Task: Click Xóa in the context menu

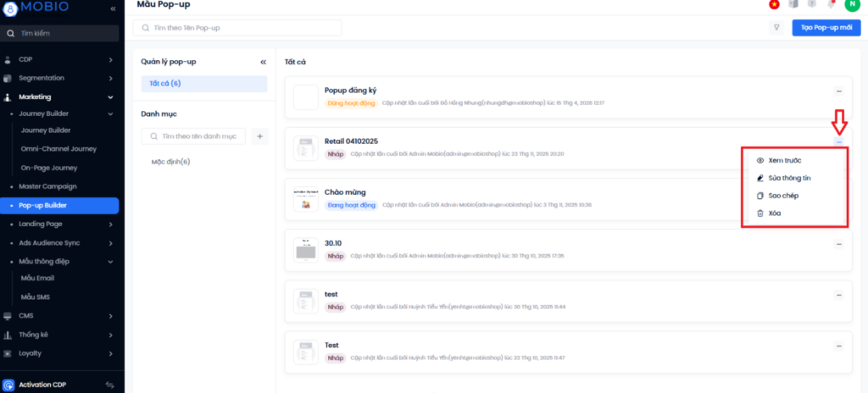Action: pyautogui.click(x=775, y=213)
